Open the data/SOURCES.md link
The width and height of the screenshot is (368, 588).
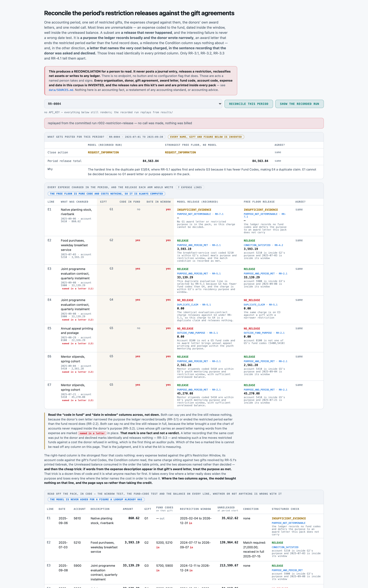point(61,90)
